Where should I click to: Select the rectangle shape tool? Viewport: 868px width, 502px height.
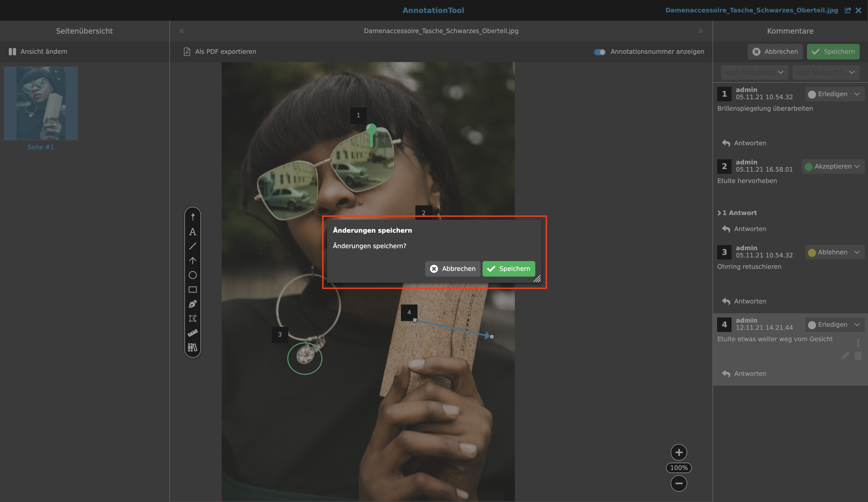[x=192, y=289]
